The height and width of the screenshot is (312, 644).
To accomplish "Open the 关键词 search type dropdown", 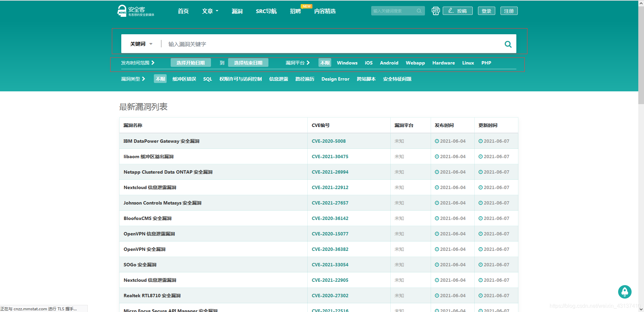I will point(141,44).
